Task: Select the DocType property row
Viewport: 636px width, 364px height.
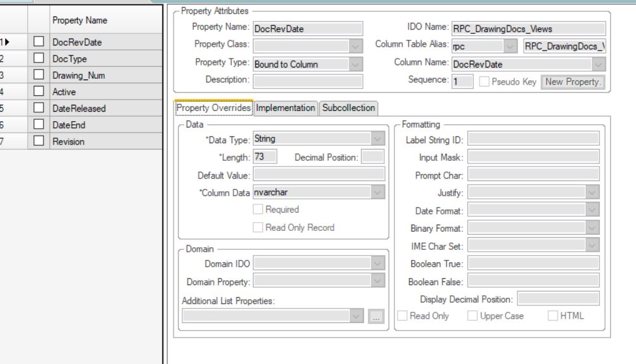Action: (106, 59)
